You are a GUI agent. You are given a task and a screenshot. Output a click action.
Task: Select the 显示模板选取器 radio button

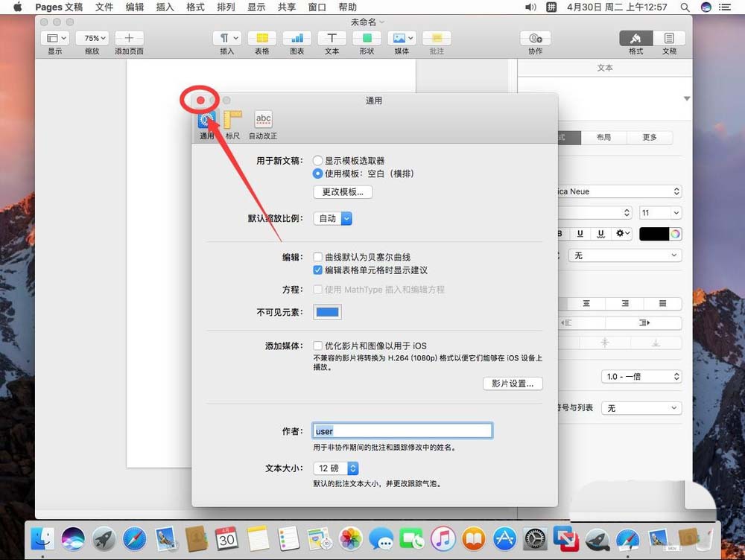(318, 159)
